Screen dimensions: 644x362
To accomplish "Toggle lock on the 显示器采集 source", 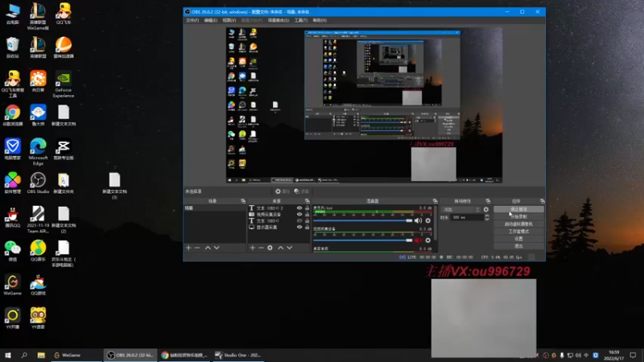I will (x=307, y=227).
